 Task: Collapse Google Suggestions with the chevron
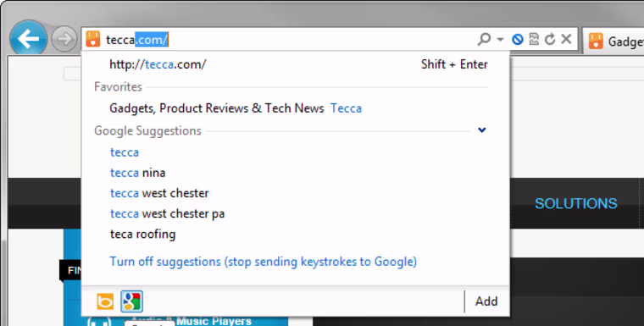click(x=482, y=130)
